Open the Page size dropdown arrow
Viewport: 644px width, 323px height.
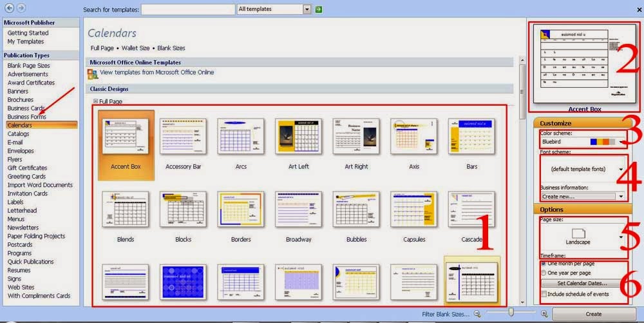(621, 237)
